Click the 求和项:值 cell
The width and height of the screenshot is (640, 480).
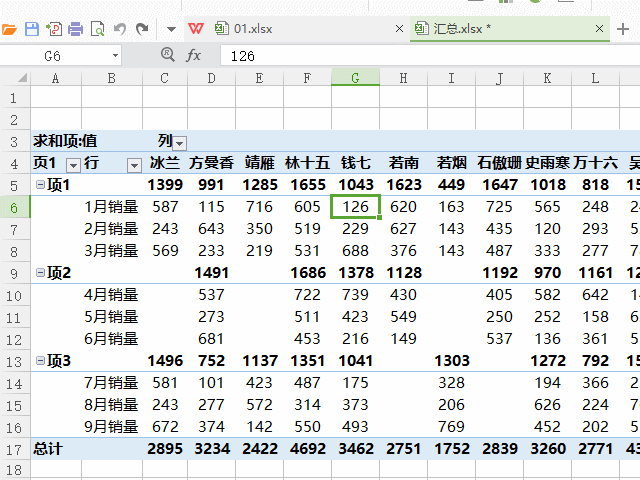click(65, 141)
